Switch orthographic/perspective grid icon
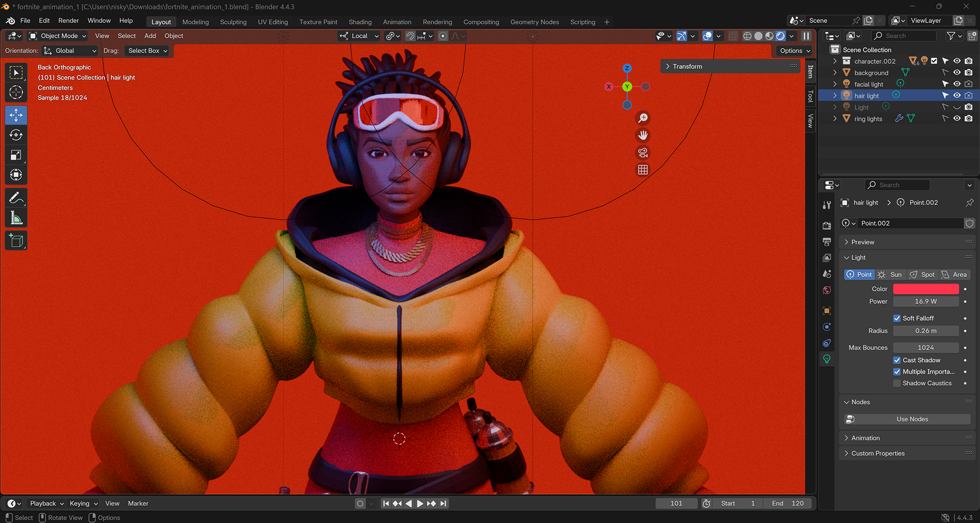This screenshot has width=980, height=523. point(643,170)
